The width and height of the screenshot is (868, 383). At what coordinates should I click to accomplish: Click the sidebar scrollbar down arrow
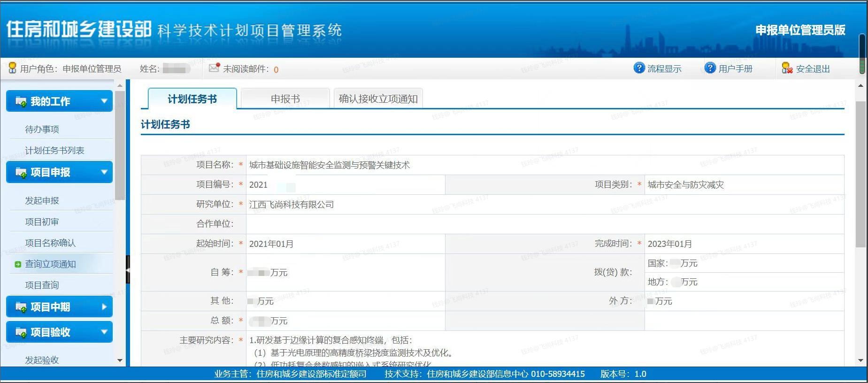pos(120,360)
